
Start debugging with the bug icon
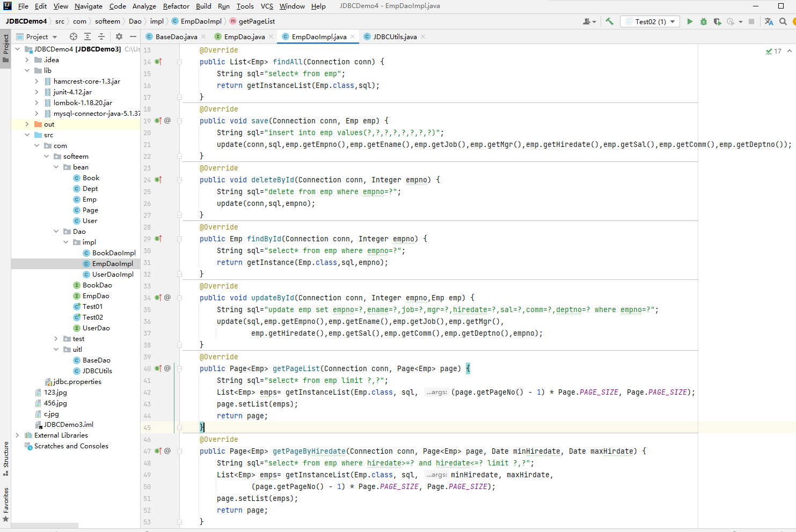click(704, 21)
